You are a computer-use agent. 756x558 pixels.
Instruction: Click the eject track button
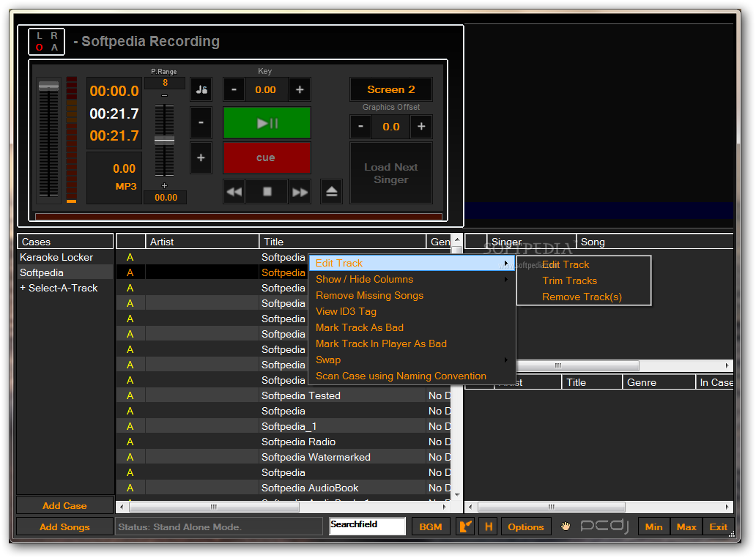pyautogui.click(x=331, y=192)
